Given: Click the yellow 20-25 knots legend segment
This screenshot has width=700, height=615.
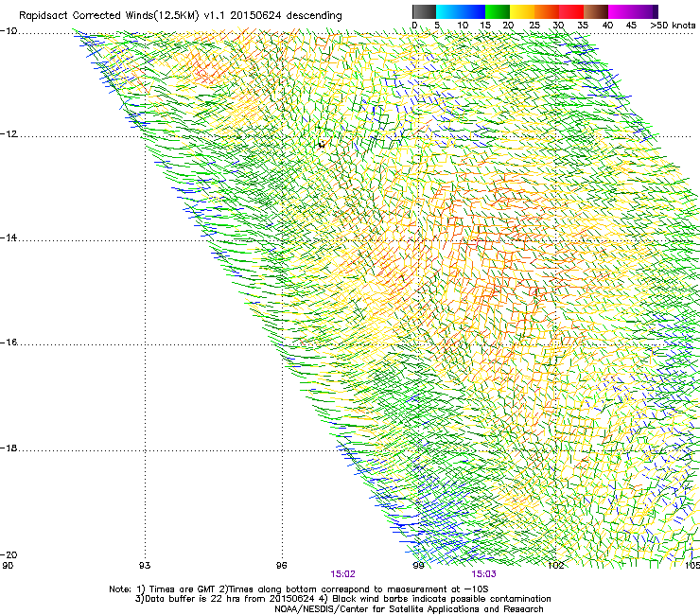Looking at the screenshot, I should [x=522, y=11].
